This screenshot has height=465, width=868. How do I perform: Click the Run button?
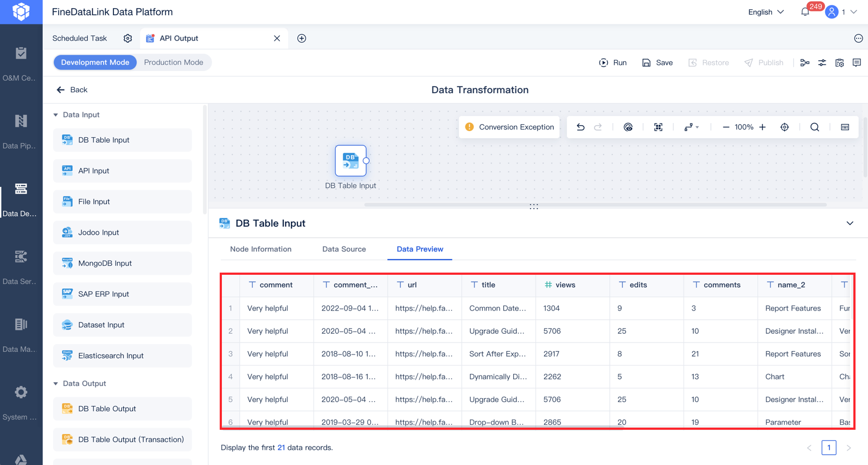click(613, 63)
